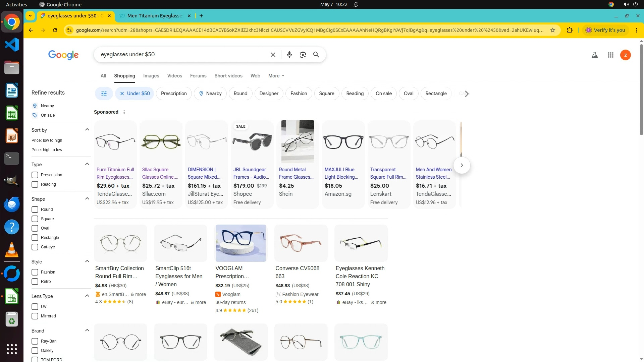Tick the Ray-Ban brand checkbox

[35, 341]
